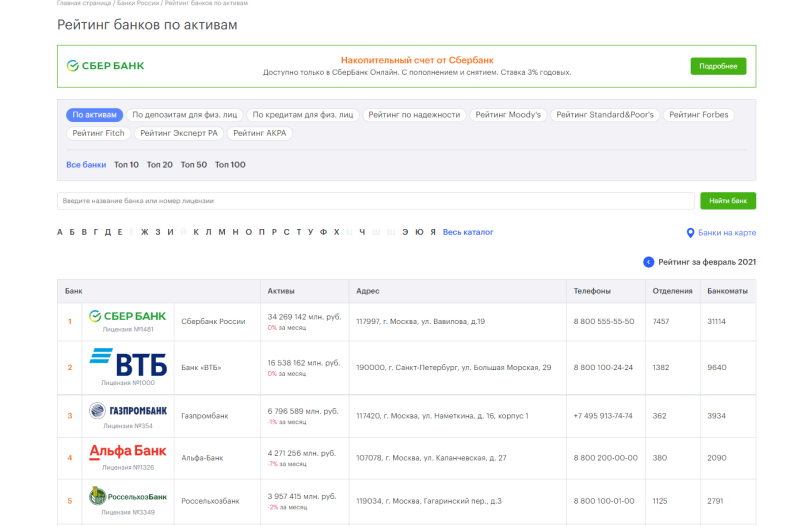The image size is (800, 526).
Task: Open Банки на карте link
Action: (727, 233)
